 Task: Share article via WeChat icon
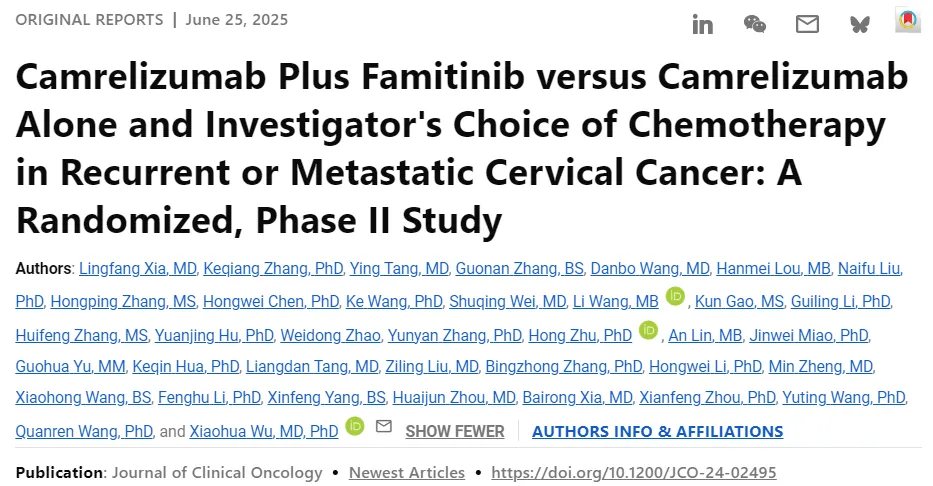point(754,24)
